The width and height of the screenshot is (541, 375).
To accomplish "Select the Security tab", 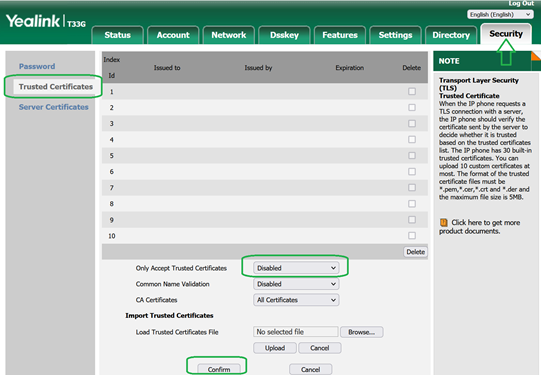I will point(506,34).
